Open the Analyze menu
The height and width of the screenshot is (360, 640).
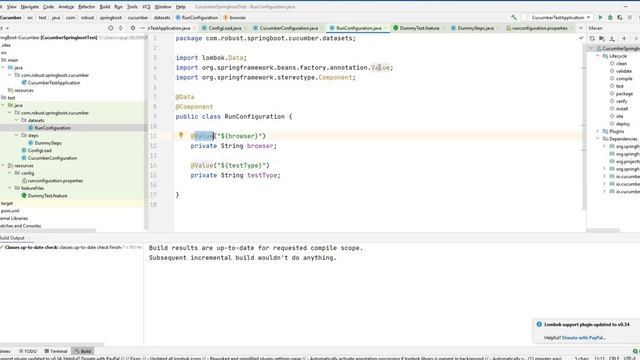pyautogui.click(x=66, y=7)
